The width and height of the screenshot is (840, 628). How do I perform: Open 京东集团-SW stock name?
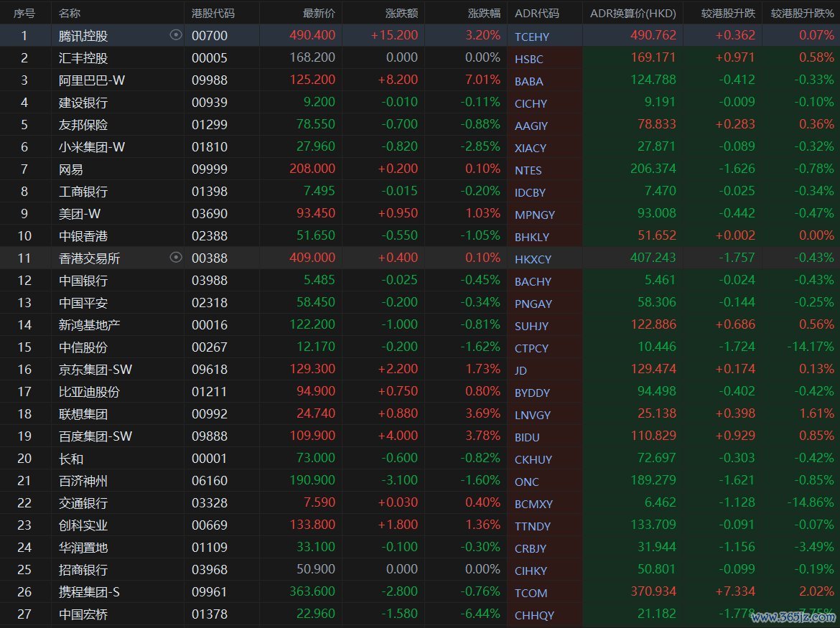click(x=95, y=370)
